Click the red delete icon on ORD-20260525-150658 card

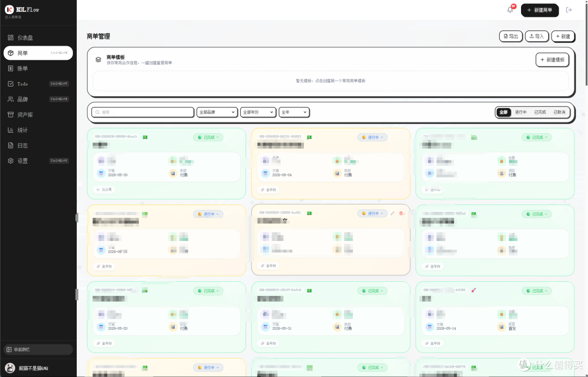(x=401, y=213)
